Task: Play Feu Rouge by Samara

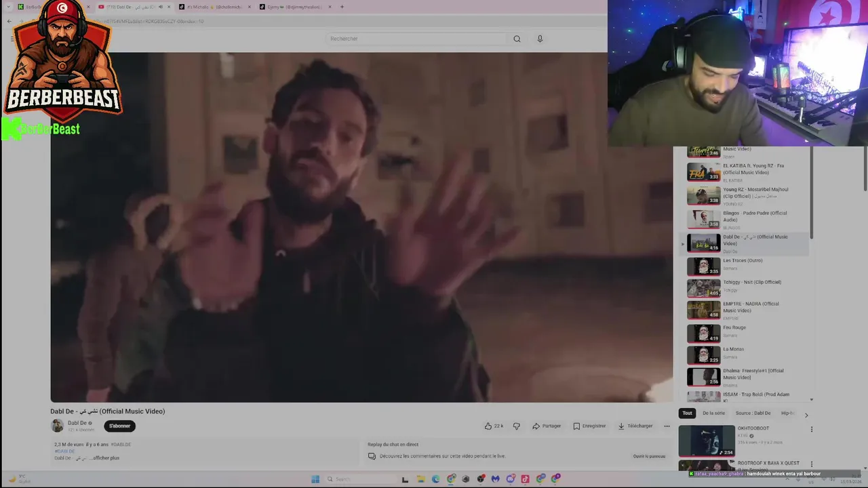Action: click(745, 333)
